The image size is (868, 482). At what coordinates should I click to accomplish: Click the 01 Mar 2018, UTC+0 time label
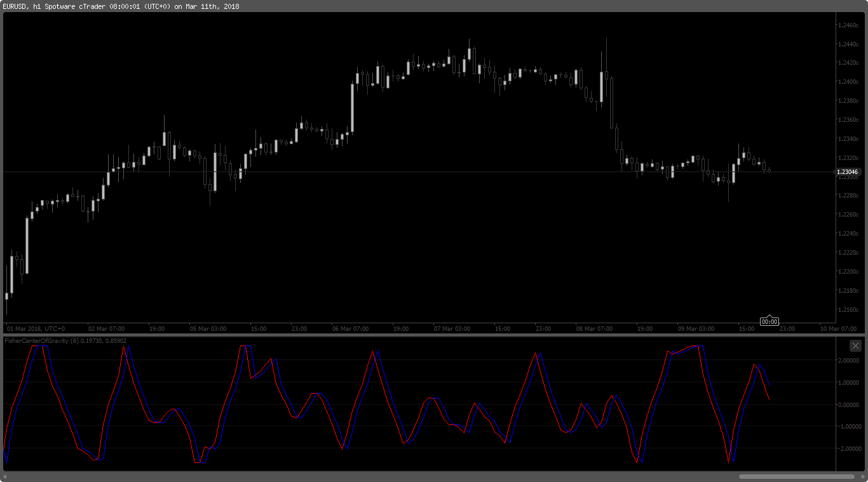36,329
